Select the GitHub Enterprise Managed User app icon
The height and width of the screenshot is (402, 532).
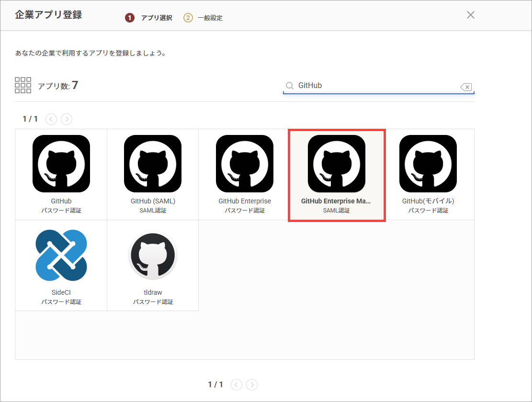tap(337, 164)
